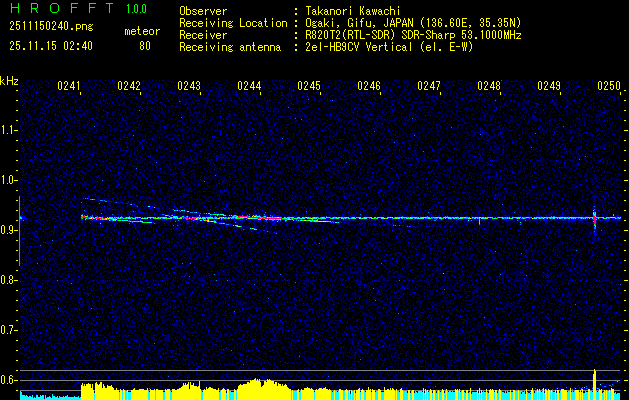Click the 25.11.15 02:40 timestamp

49,46
